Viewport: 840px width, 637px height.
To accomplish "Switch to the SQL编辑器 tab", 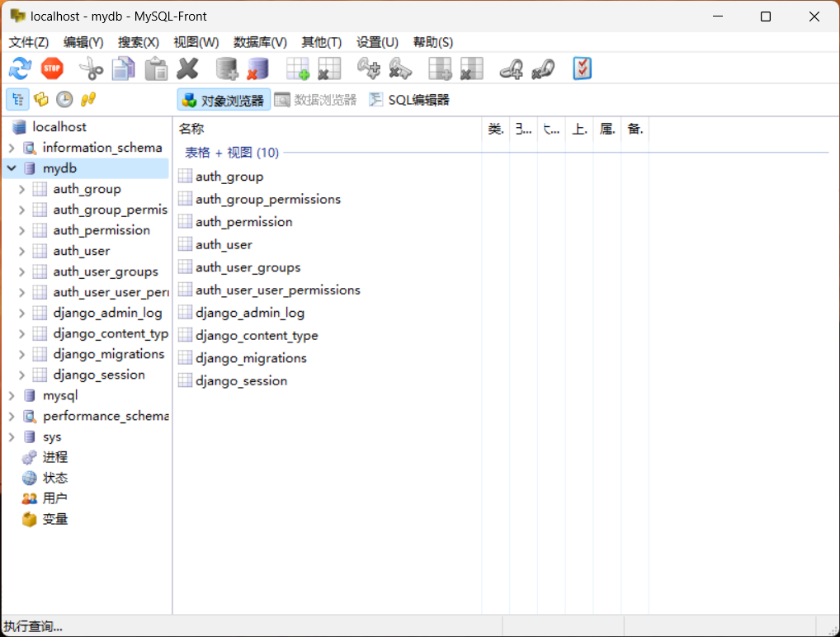I will (x=410, y=100).
